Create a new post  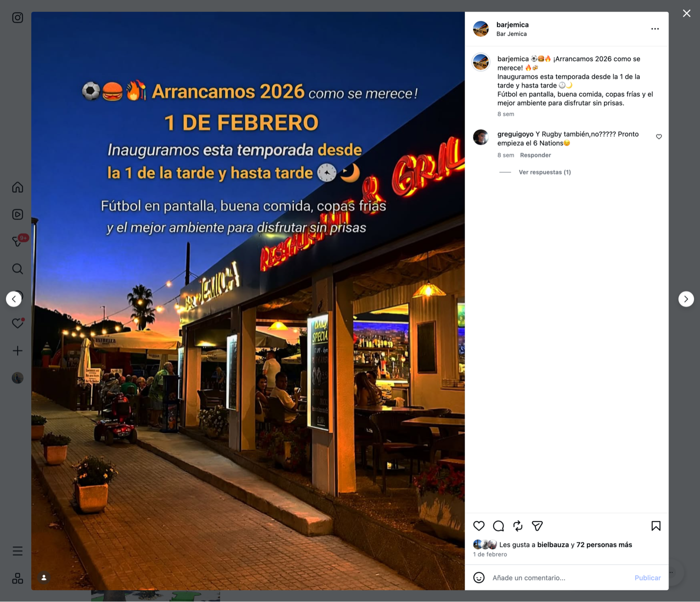pos(17,350)
